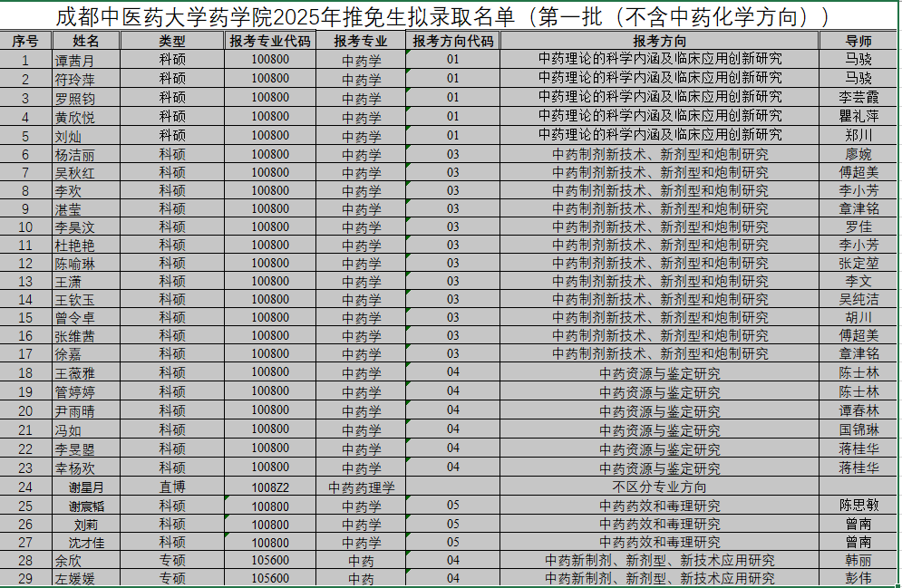
Task: Select the name cell 王钦玉
Action: [86, 299]
